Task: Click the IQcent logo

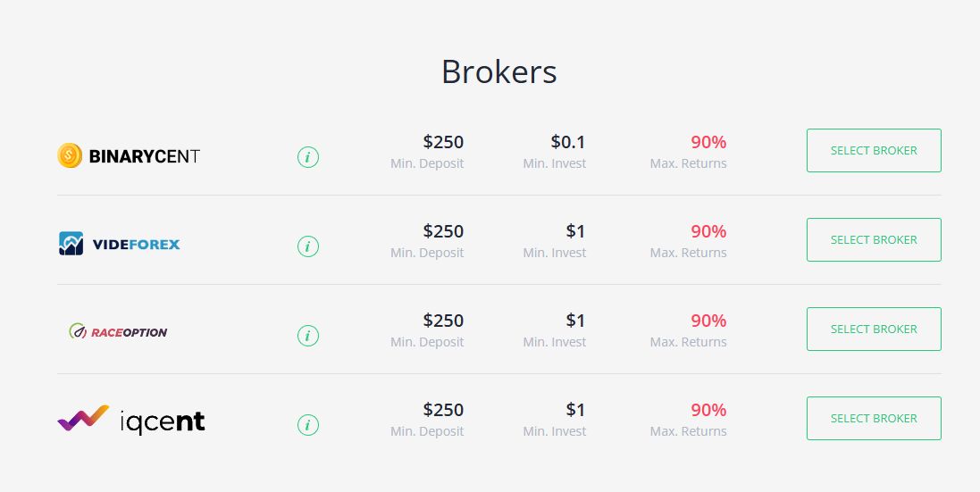Action: pos(131,420)
